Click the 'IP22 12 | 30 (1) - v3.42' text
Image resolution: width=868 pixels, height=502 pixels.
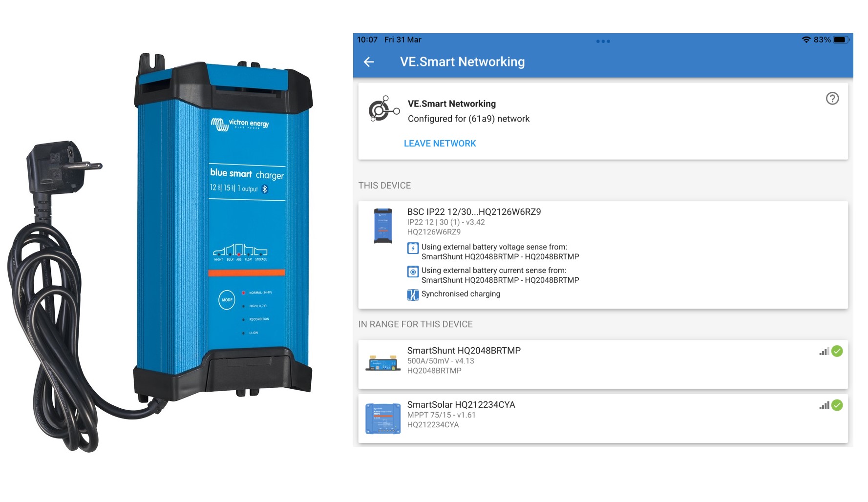point(446,222)
